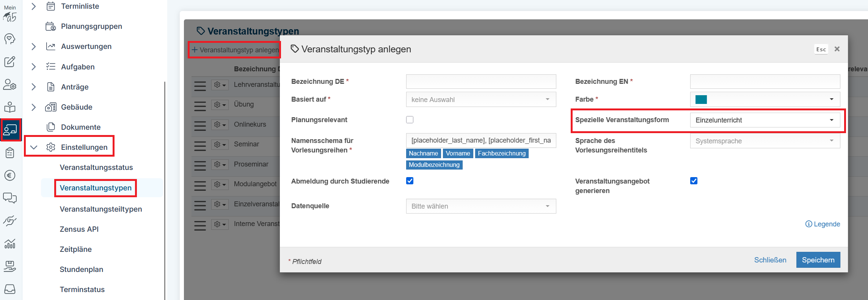Open Zeitpläne menu item
This screenshot has width=868, height=300.
tap(75, 249)
